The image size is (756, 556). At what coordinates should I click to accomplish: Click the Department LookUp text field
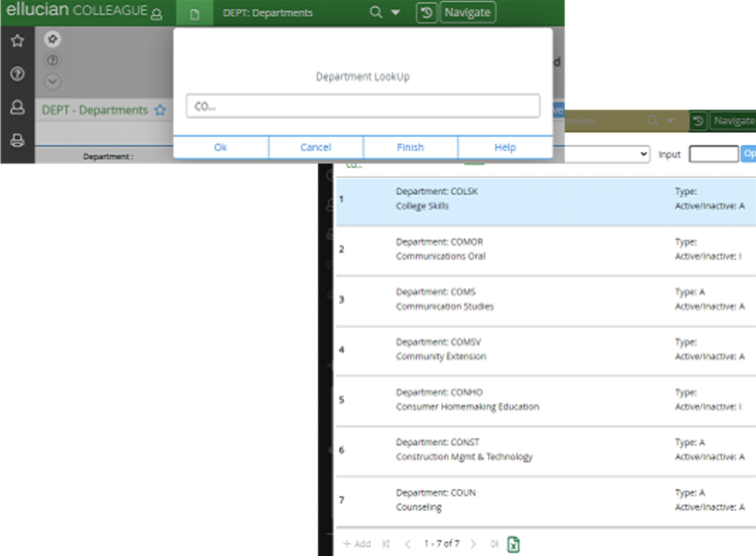pos(363,106)
